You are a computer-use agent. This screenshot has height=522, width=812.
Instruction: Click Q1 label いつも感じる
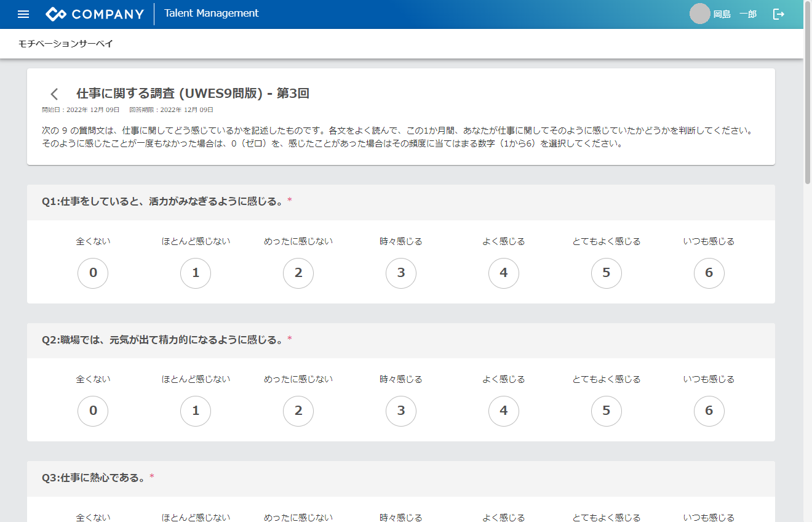click(x=709, y=241)
